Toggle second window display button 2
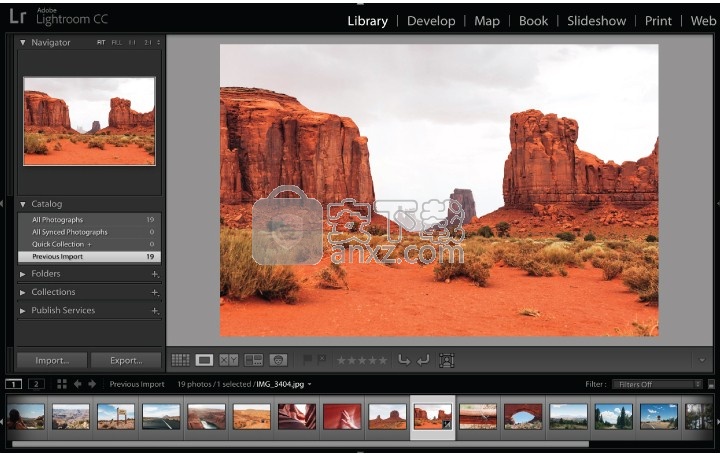The width and height of the screenshot is (720, 454). click(x=36, y=384)
